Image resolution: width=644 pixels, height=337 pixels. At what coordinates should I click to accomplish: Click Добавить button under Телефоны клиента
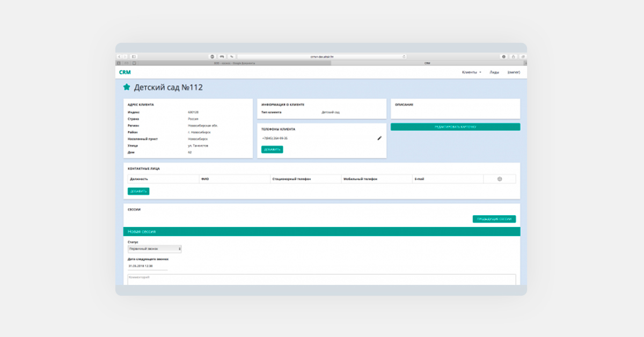click(272, 149)
